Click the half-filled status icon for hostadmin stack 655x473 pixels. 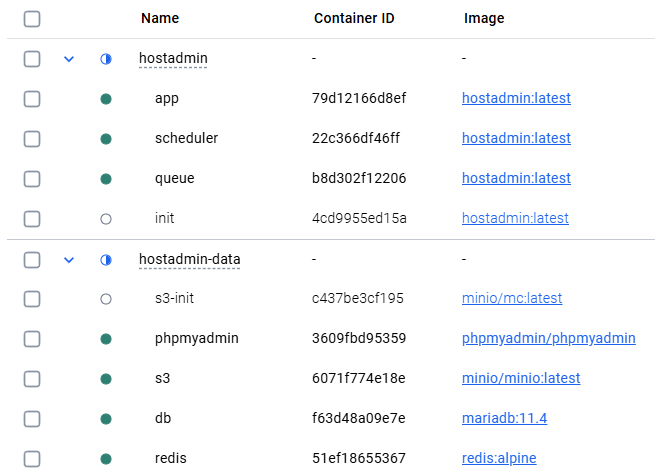106,59
